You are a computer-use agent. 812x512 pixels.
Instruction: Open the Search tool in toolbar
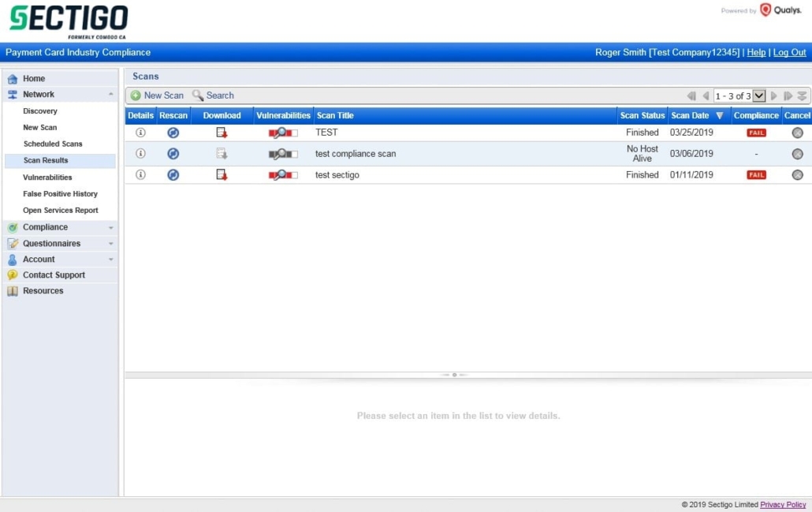point(213,95)
